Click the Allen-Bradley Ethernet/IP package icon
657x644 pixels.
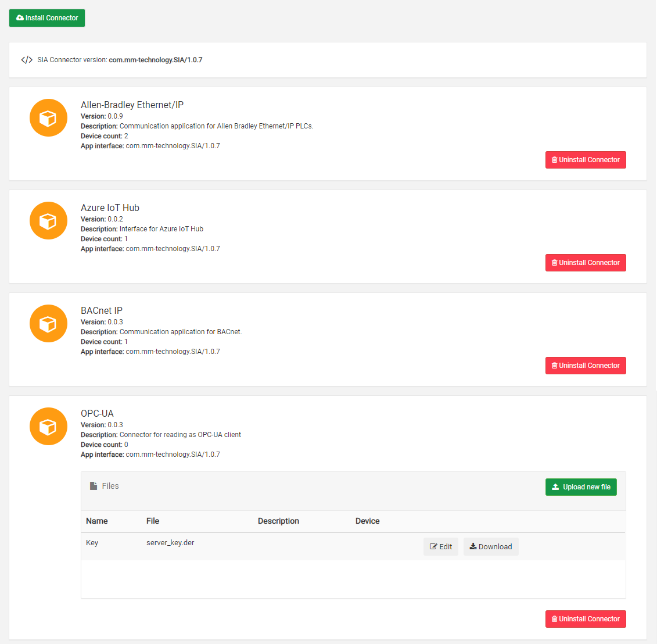[48, 117]
